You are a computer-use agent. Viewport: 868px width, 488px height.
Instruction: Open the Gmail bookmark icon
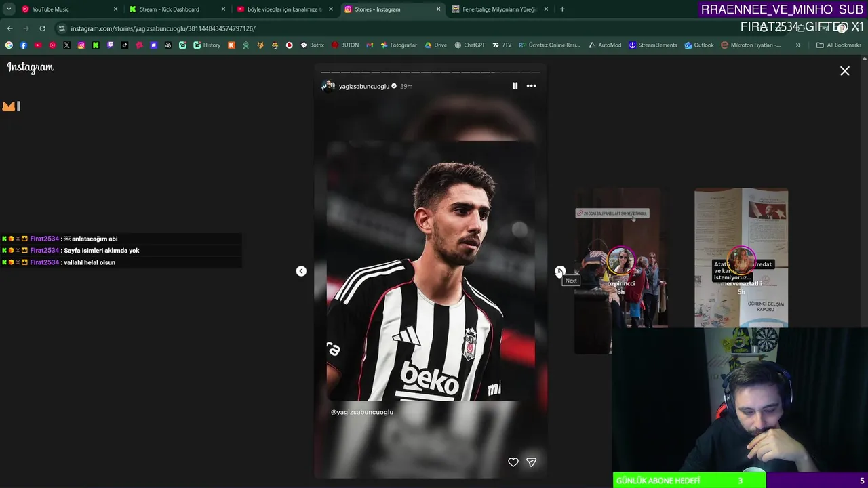click(370, 45)
